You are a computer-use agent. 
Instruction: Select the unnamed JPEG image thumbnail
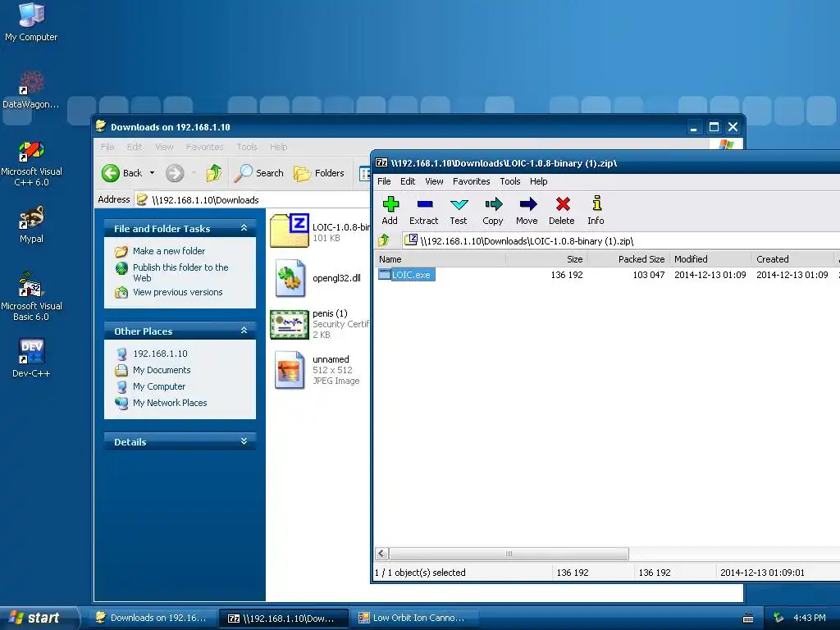(290, 370)
